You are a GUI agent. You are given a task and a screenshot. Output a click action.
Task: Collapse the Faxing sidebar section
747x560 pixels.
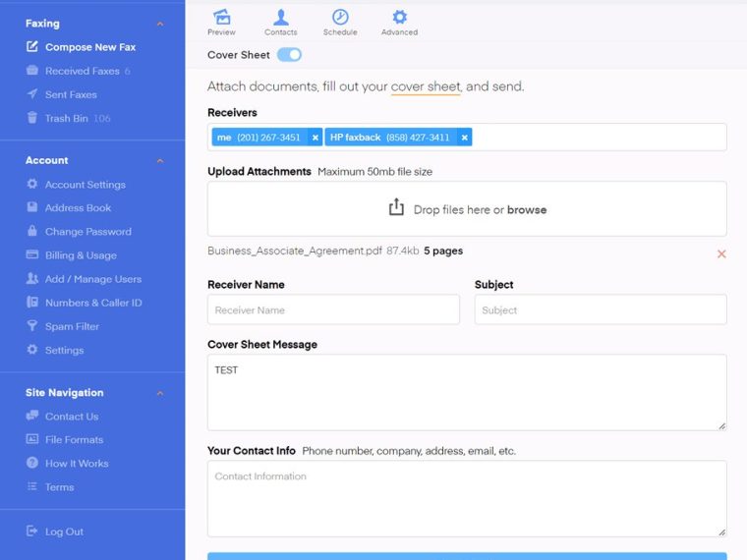(x=160, y=24)
